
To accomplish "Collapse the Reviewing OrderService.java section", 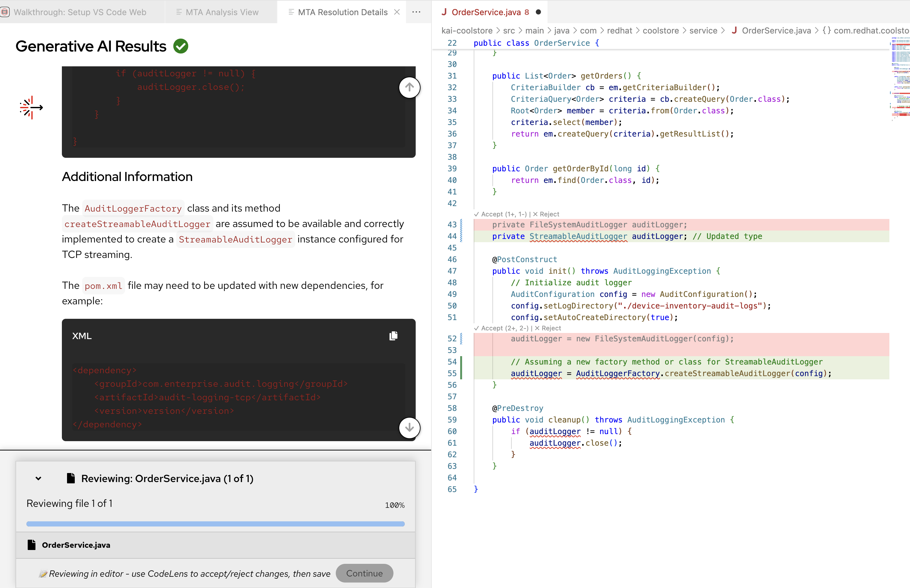I will click(38, 479).
